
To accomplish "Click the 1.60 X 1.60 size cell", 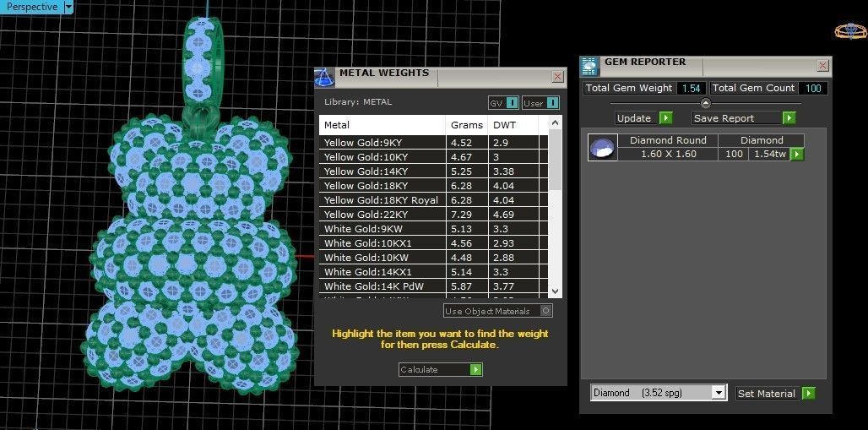I will (x=668, y=154).
